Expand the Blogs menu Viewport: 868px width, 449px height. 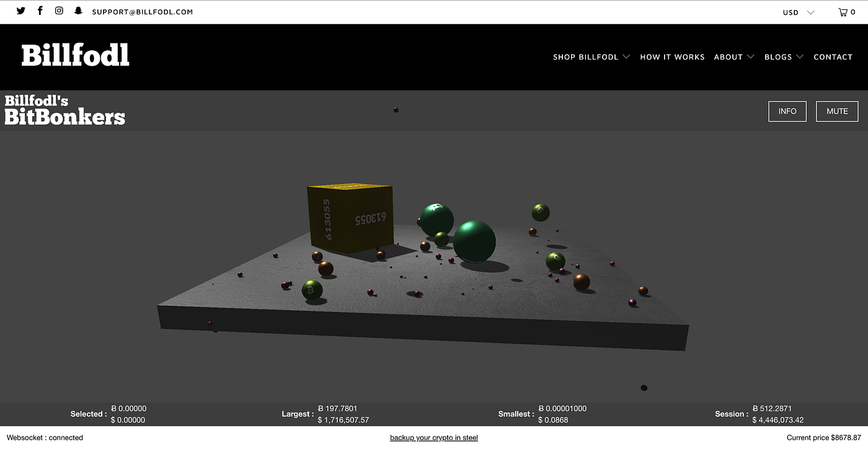coord(784,57)
